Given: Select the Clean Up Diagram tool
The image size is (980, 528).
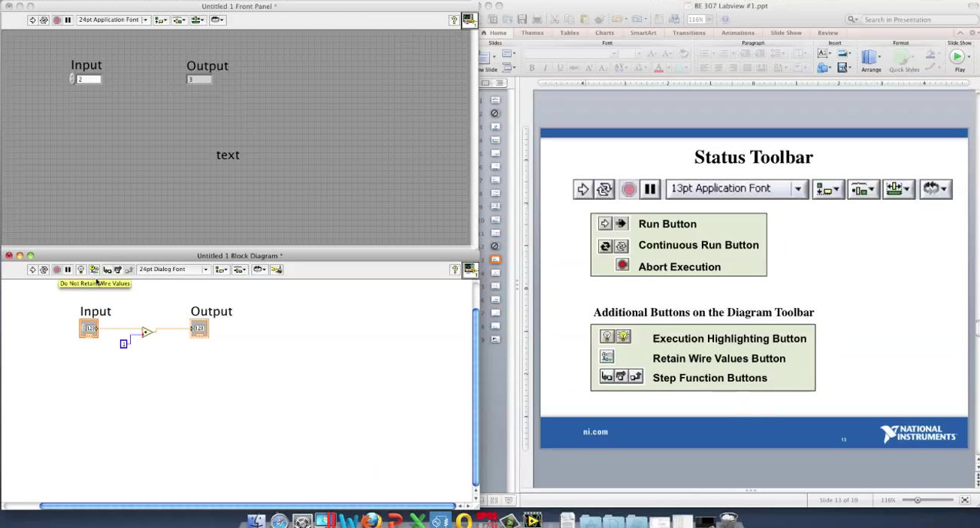Looking at the screenshot, I should tap(275, 269).
